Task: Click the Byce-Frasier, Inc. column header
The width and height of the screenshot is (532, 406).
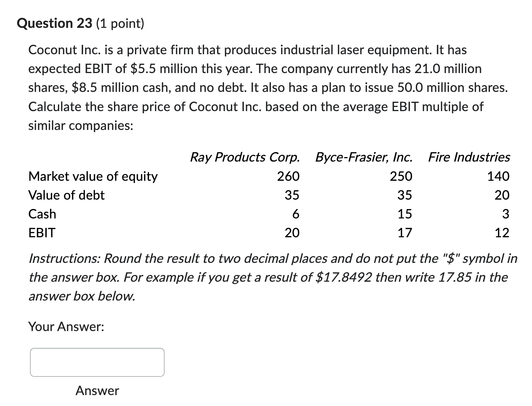Action: [364, 157]
